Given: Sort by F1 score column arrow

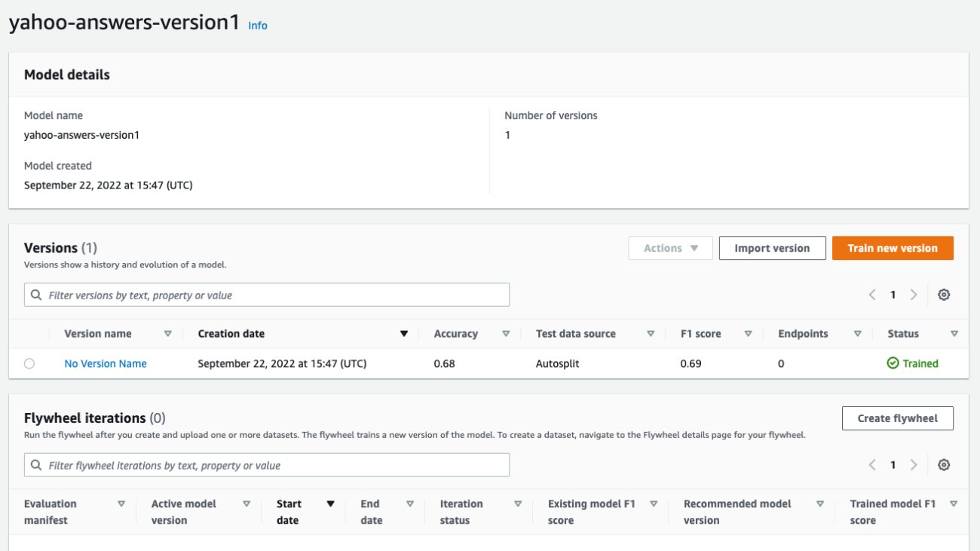Looking at the screenshot, I should pyautogui.click(x=749, y=334).
